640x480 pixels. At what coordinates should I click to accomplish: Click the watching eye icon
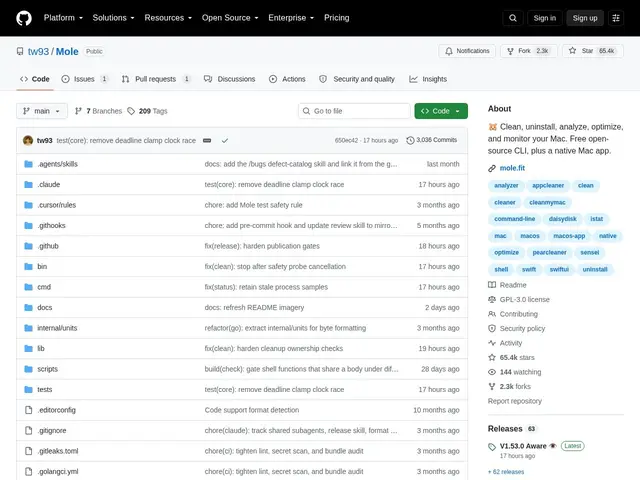coord(492,372)
